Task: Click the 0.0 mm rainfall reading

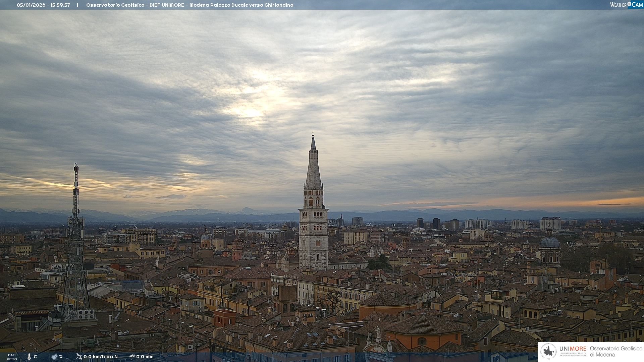Action: 145,357
